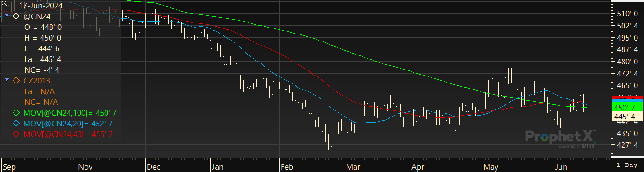Click the 427' 4 price axis label
This screenshot has width=644, height=172.
pyautogui.click(x=627, y=145)
